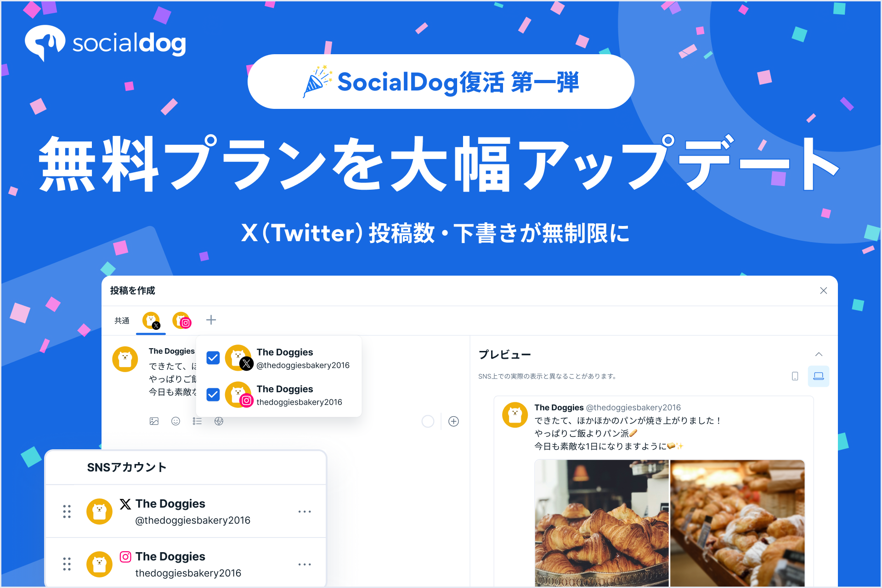
Task: Uncheck The Doggies X account checkbox
Action: pyautogui.click(x=213, y=358)
